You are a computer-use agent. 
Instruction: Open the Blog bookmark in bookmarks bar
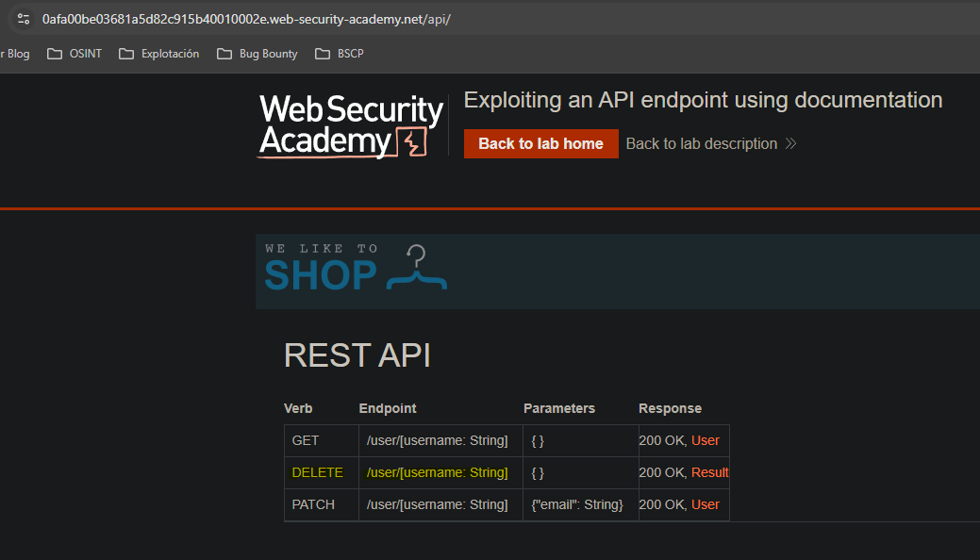pyautogui.click(x=16, y=54)
